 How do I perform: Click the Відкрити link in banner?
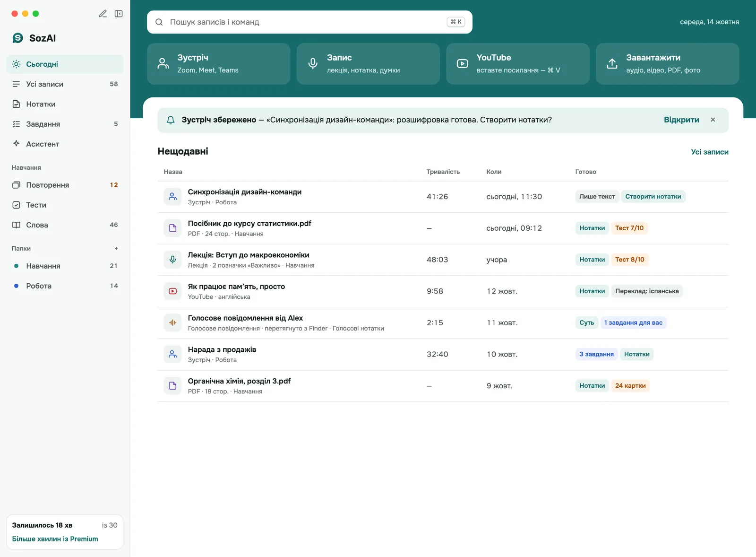pyautogui.click(x=681, y=120)
